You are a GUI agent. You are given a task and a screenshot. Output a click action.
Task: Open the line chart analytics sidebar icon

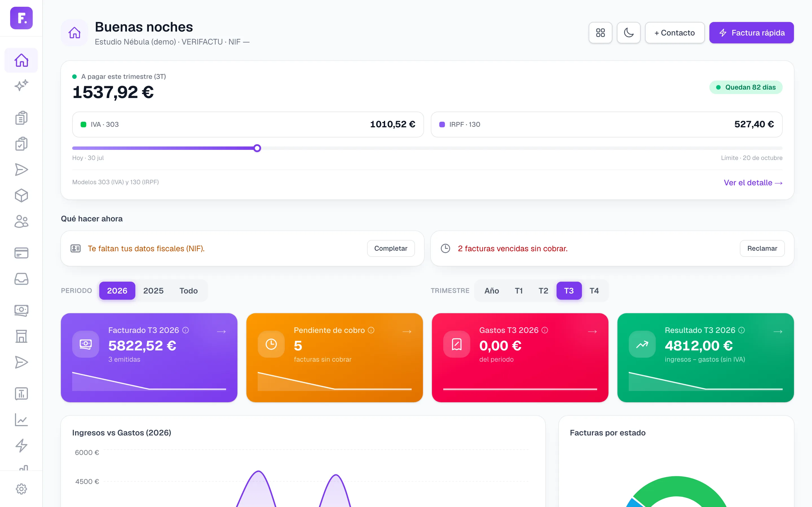tap(21, 420)
